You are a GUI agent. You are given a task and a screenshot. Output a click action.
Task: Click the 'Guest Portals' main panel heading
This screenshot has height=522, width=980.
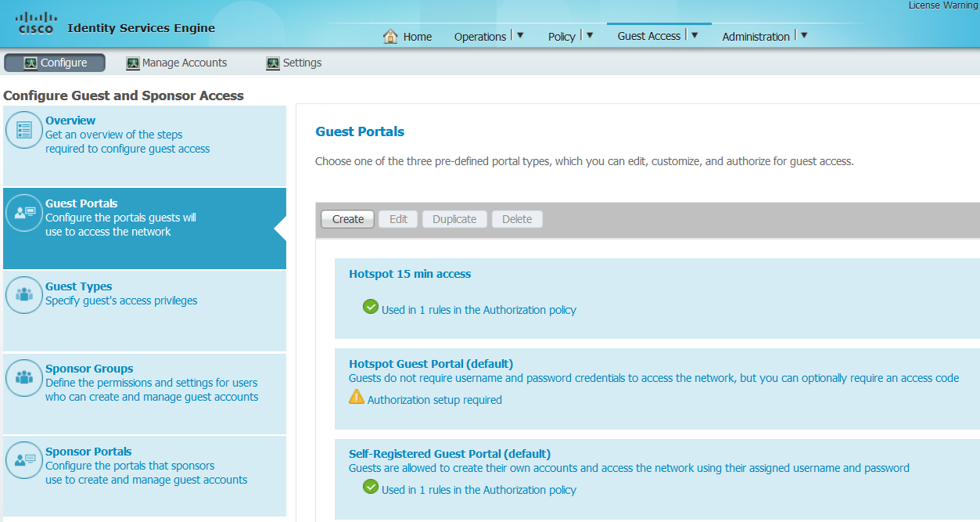point(360,131)
